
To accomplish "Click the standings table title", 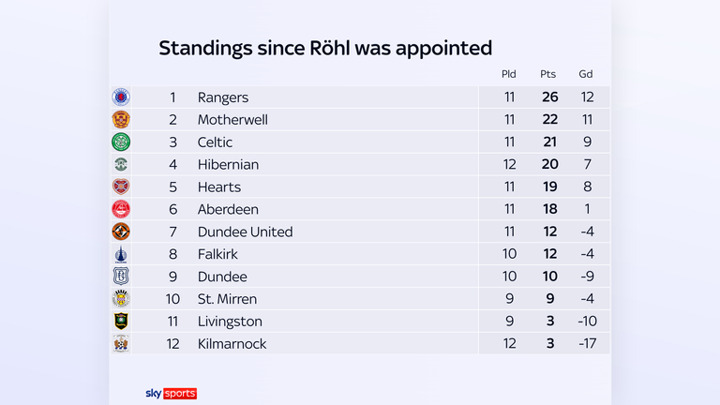I will [x=325, y=48].
